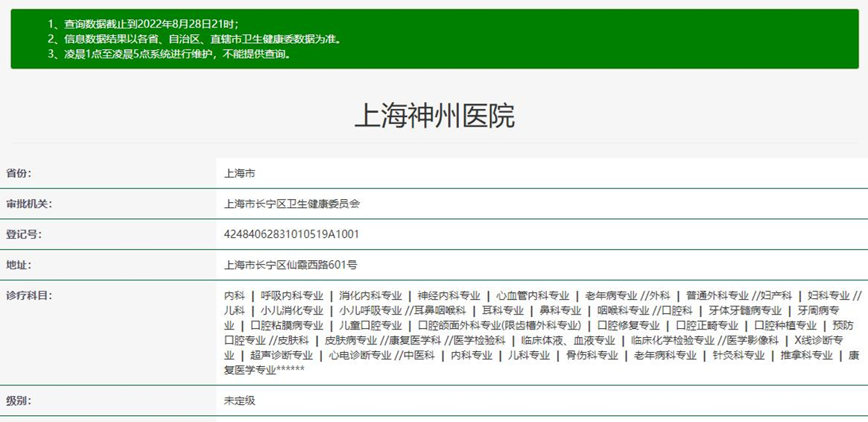
Task: Click the 未定级 level value
Action: pos(239,400)
